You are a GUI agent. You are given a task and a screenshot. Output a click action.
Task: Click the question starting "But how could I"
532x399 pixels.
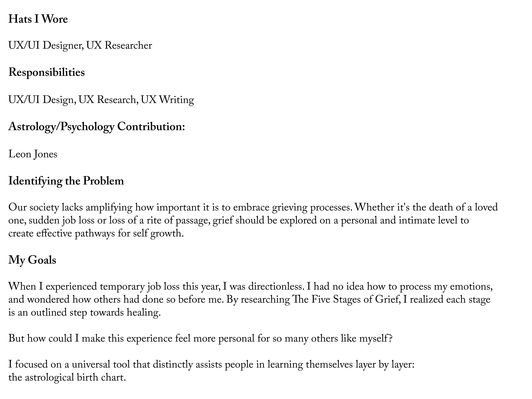[200, 339]
